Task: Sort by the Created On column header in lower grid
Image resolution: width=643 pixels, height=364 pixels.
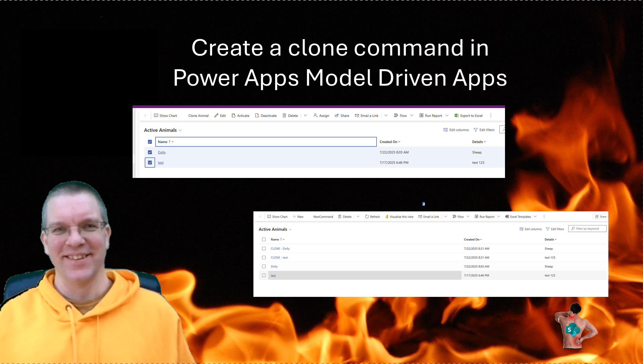Action: [x=472, y=240]
